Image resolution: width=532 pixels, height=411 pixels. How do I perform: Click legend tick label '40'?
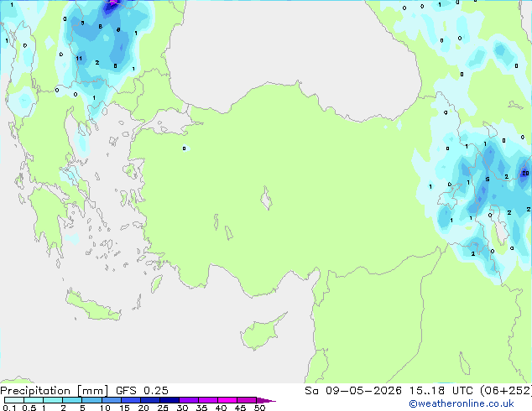pyautogui.click(x=221, y=408)
